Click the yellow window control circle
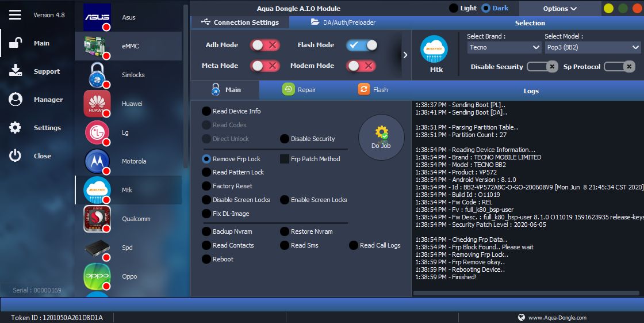The height and width of the screenshot is (323, 644). coord(608,8)
